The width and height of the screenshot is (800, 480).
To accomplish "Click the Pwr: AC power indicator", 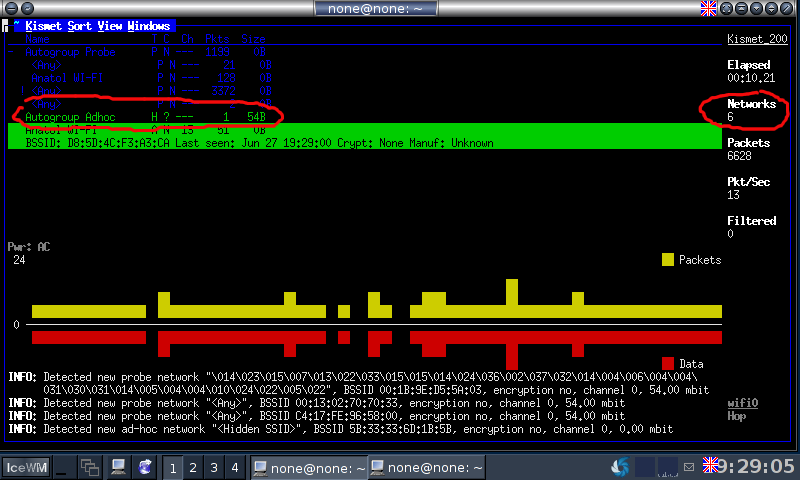I will 29,247.
